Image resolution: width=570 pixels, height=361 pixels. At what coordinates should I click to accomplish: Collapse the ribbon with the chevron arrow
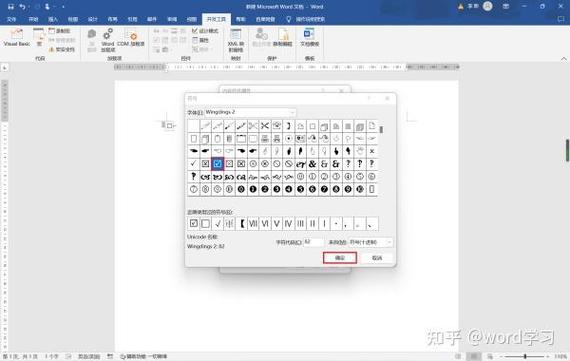point(563,59)
